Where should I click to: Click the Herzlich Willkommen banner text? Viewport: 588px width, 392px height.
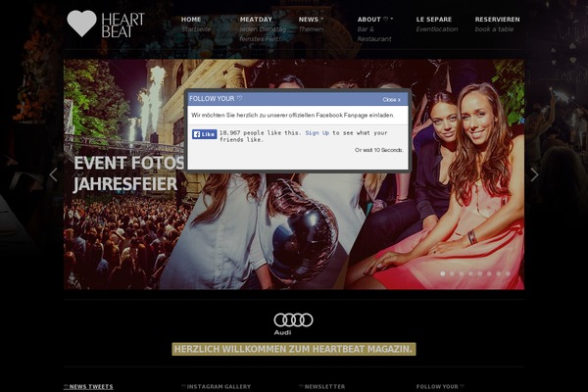click(294, 349)
